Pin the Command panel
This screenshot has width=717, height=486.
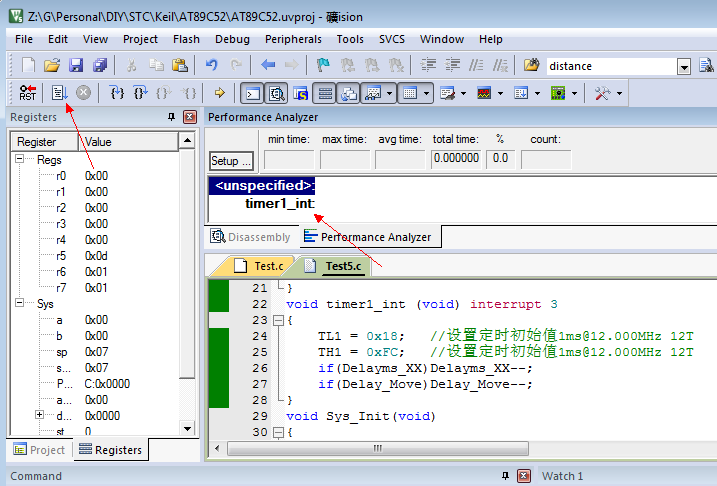(x=505, y=476)
